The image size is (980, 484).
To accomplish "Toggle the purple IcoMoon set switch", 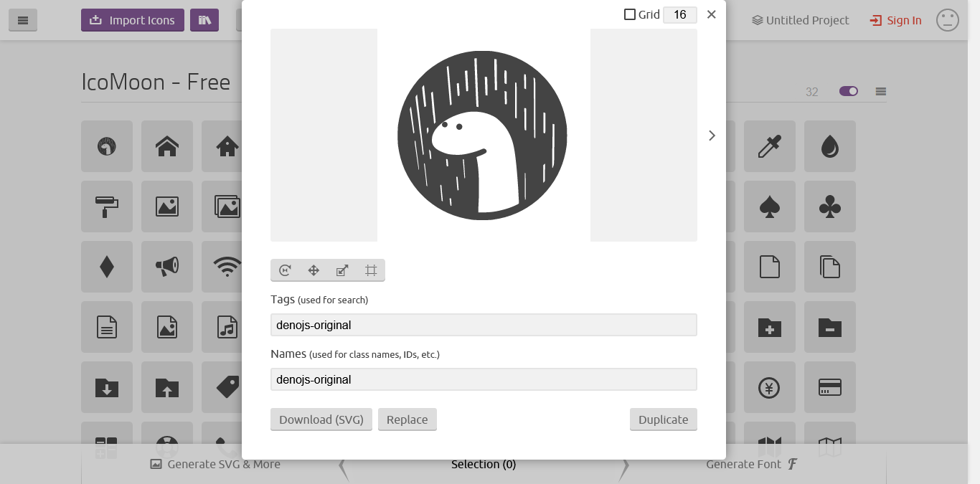I will pos(849,91).
